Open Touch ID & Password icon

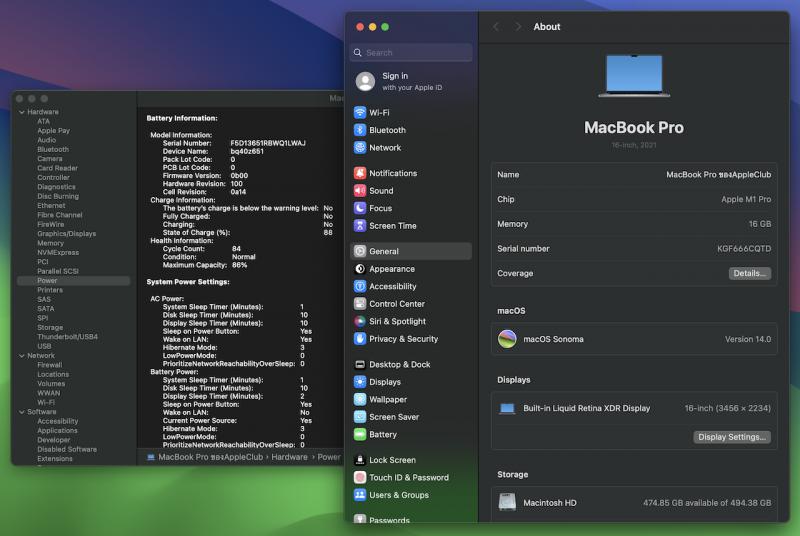360,478
